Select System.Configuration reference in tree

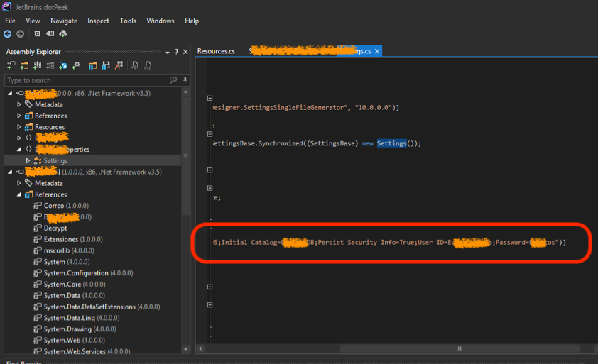point(76,273)
